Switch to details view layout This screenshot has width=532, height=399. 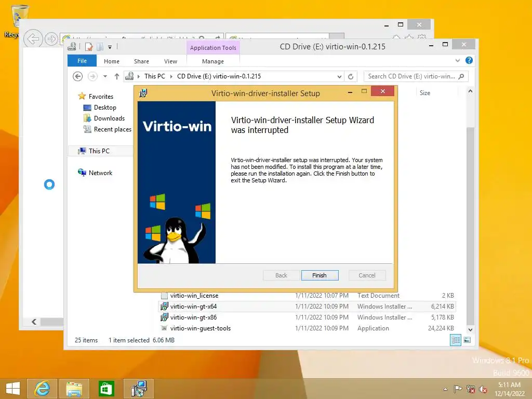click(456, 340)
